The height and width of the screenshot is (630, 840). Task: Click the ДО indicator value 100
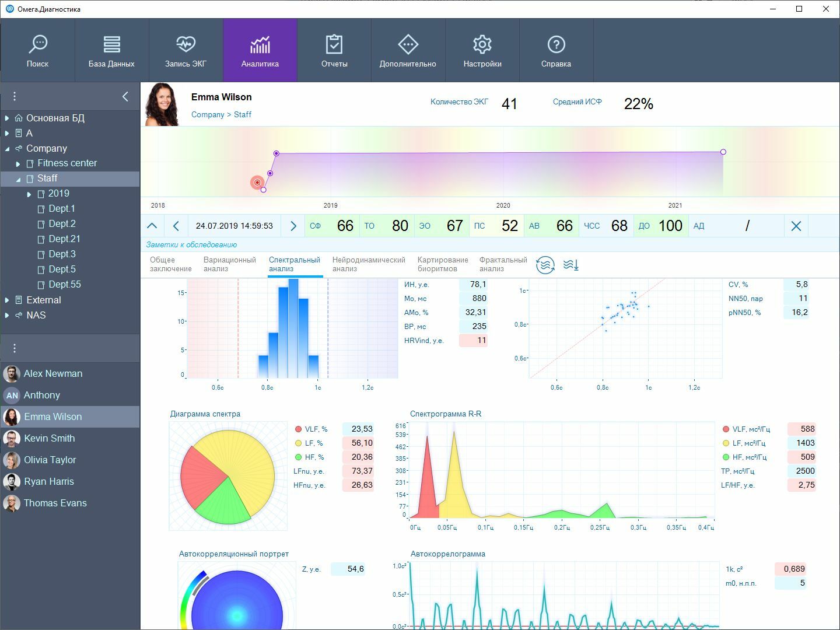coord(670,226)
